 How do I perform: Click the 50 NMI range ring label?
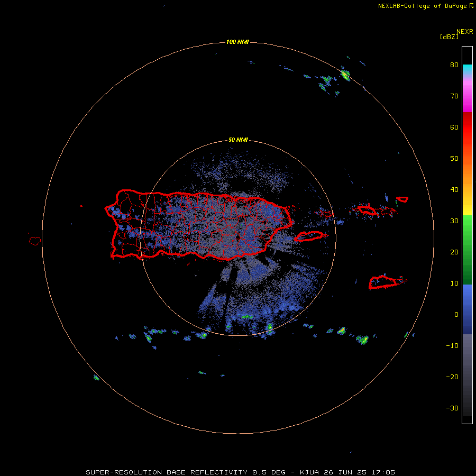pos(238,140)
